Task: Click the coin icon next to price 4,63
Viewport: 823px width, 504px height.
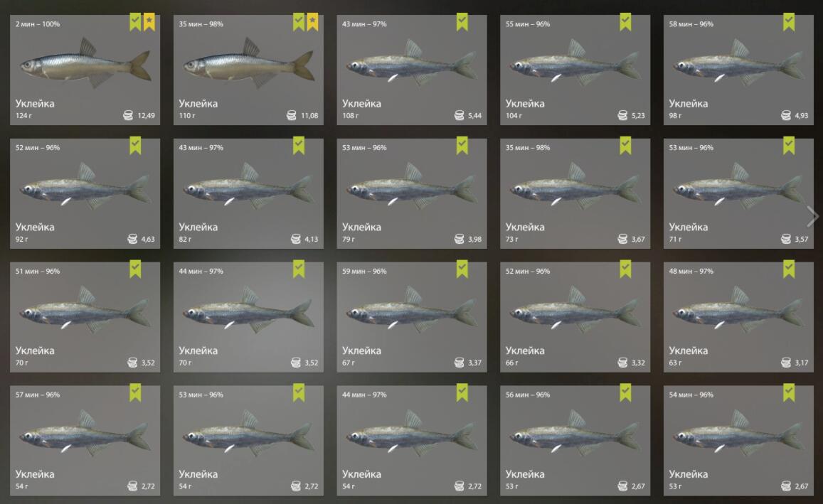Action: click(x=133, y=239)
